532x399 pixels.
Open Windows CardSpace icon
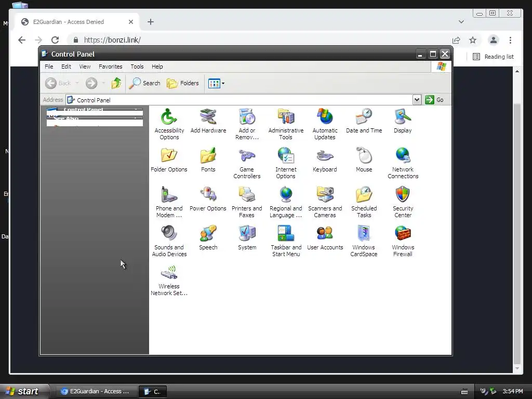pos(364,241)
